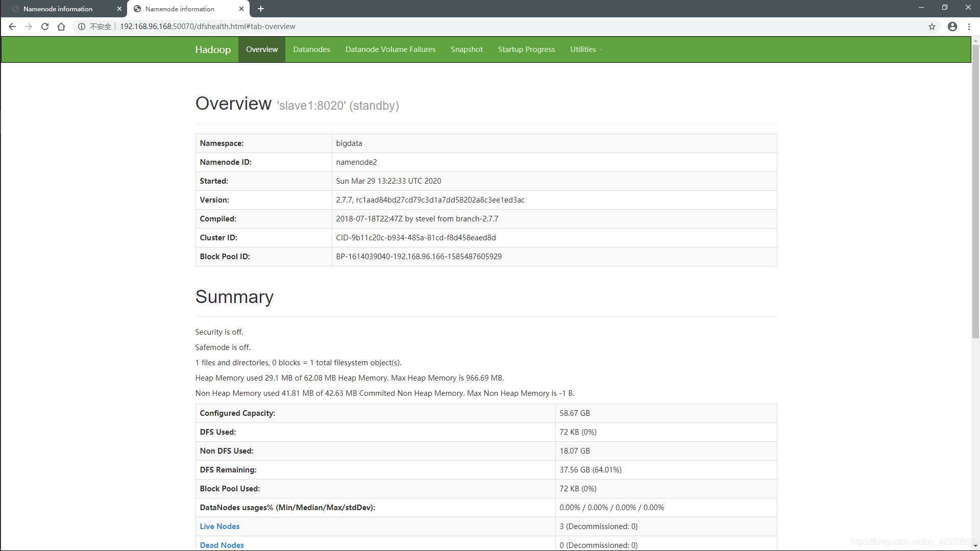Open the Dead Nodes link

click(x=222, y=545)
